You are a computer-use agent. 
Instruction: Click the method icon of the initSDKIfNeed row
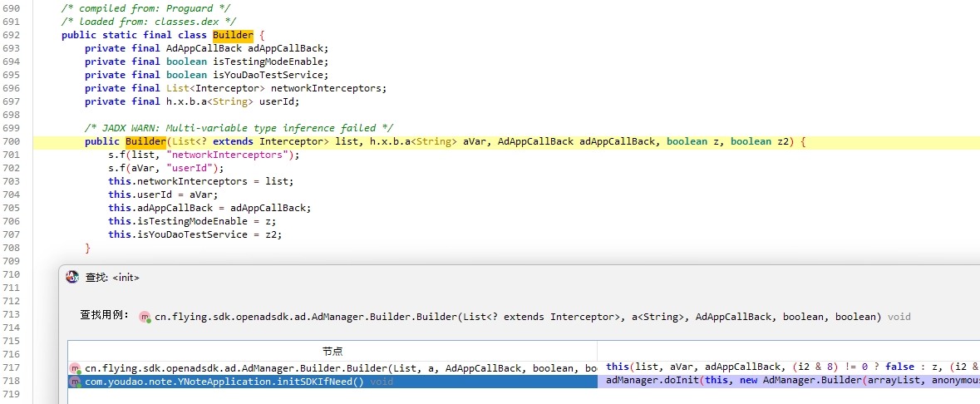75,382
